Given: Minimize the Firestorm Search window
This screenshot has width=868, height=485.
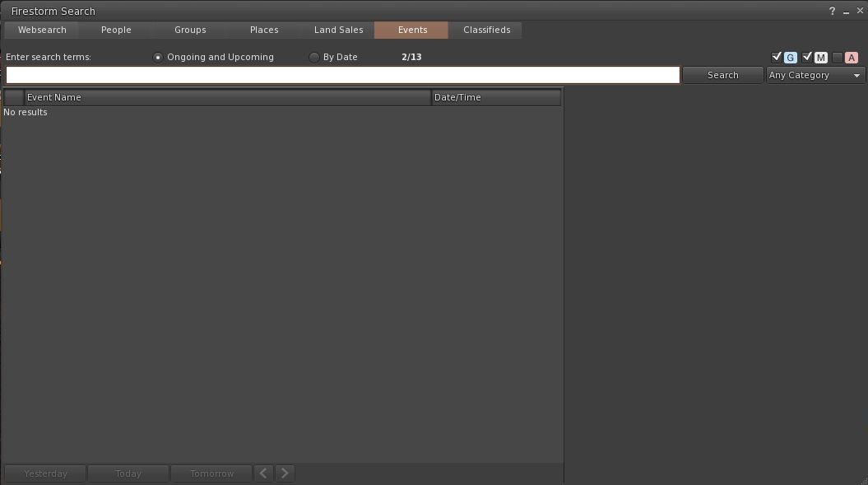Looking at the screenshot, I should pos(847,12).
